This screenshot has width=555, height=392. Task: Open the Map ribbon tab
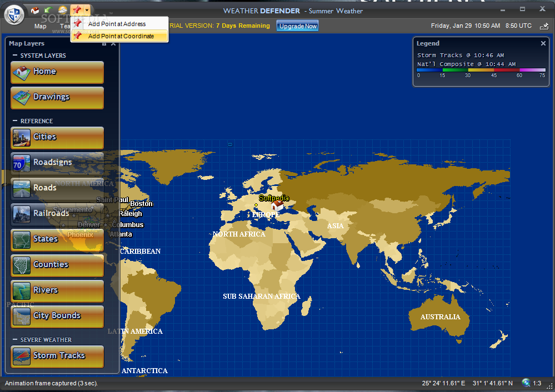(41, 26)
